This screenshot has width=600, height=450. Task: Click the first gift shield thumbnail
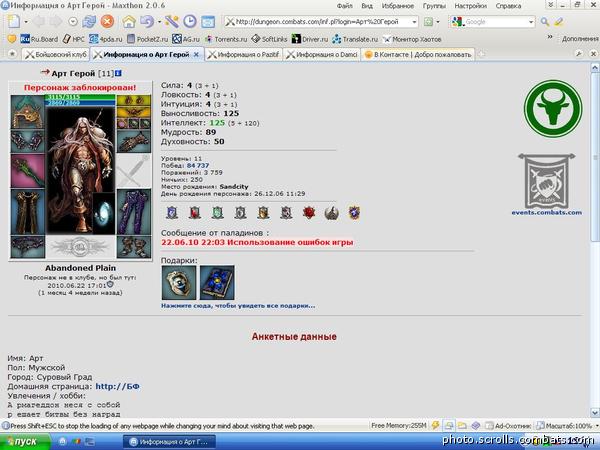179,283
